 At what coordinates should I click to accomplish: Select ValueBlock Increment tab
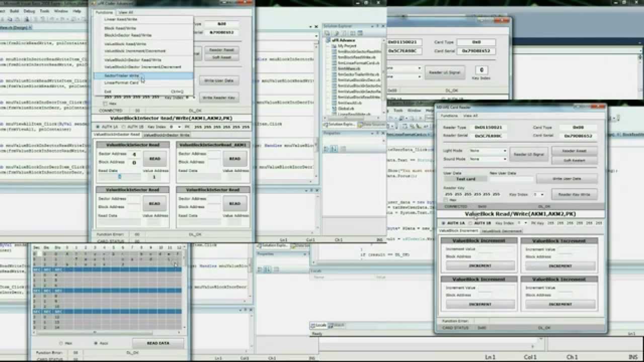(x=458, y=231)
